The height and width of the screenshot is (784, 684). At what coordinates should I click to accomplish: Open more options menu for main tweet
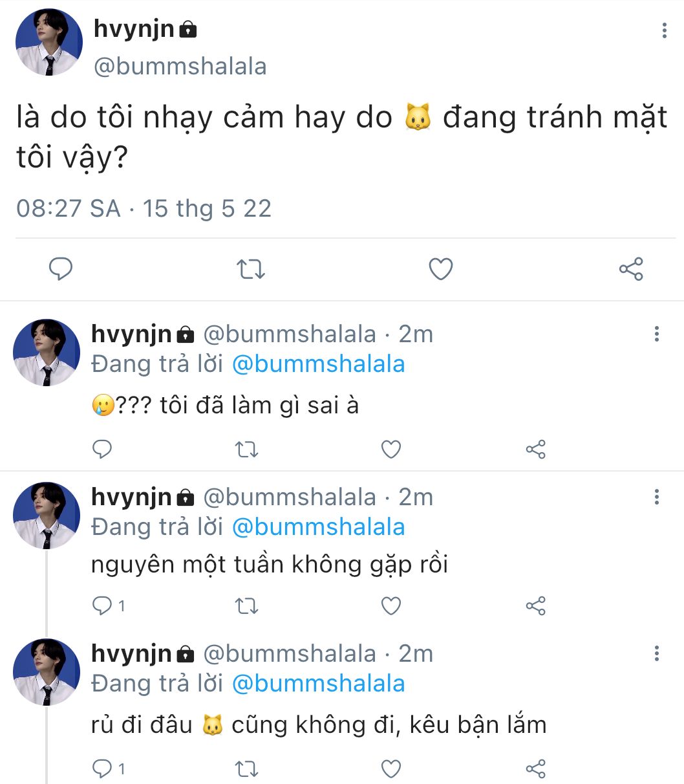(x=664, y=30)
